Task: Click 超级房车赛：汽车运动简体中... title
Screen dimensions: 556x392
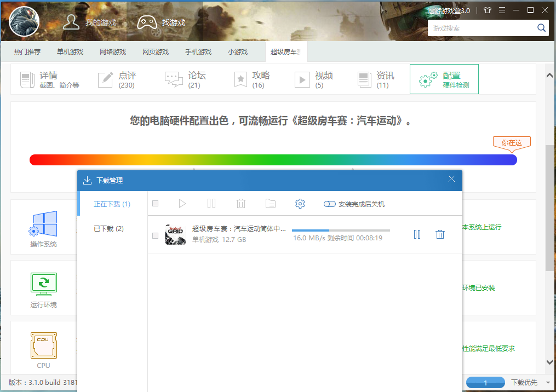Action: coord(239,229)
